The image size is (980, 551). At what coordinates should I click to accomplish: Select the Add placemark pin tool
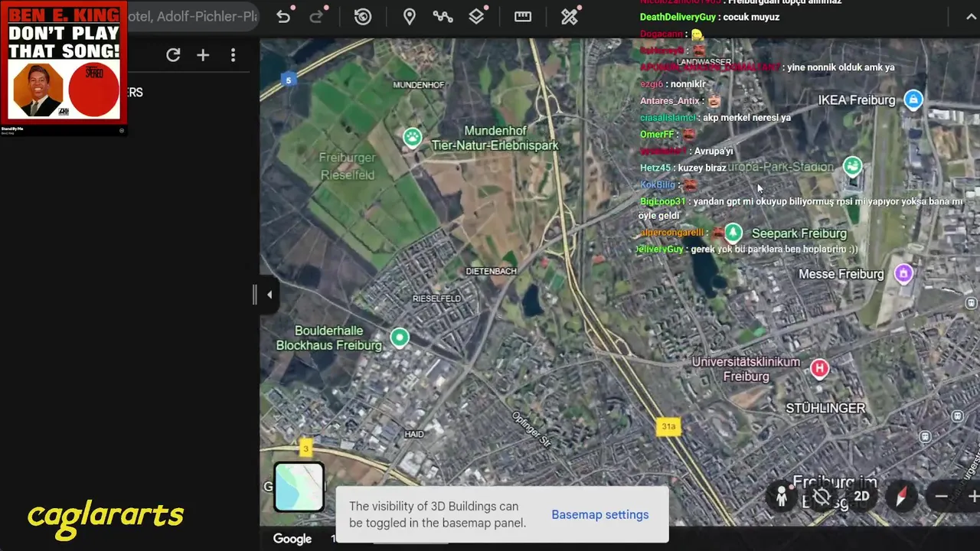point(410,17)
